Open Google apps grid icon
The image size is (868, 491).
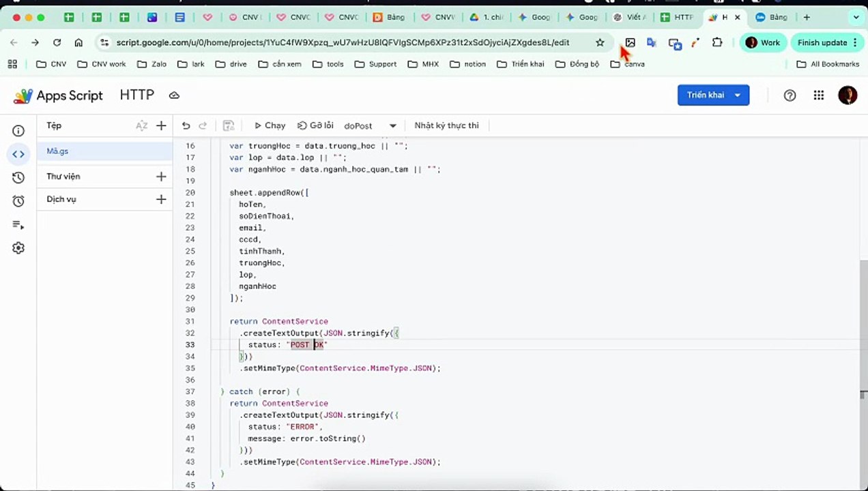[x=819, y=95]
